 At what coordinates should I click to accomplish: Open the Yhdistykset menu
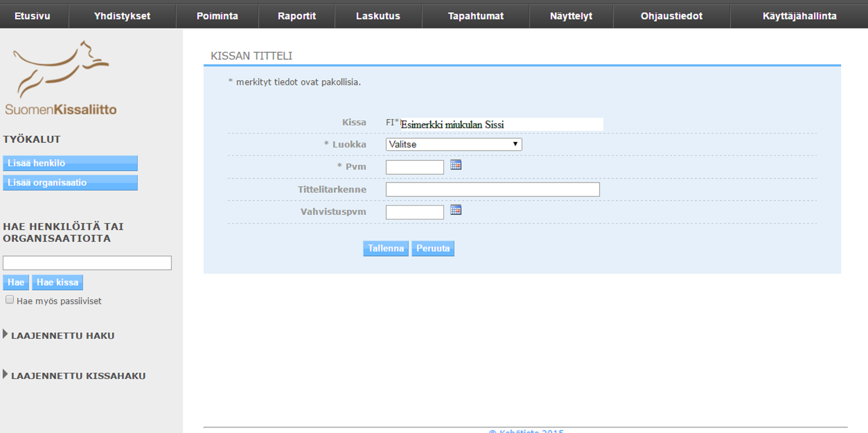pos(122,16)
